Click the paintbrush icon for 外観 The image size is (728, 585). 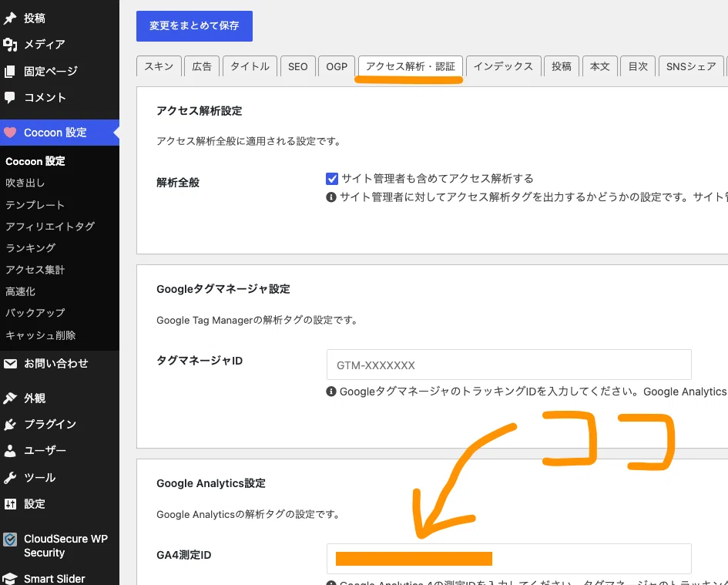point(10,398)
